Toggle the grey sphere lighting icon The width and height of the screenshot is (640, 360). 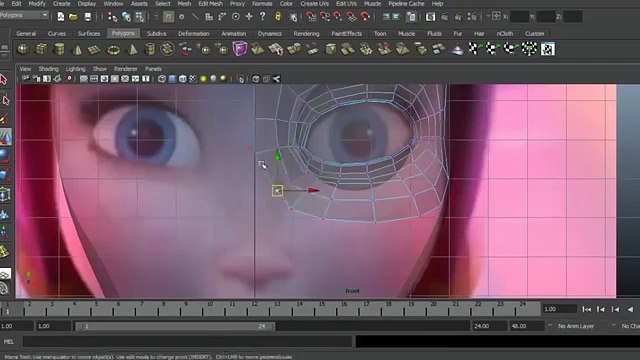tap(213, 79)
